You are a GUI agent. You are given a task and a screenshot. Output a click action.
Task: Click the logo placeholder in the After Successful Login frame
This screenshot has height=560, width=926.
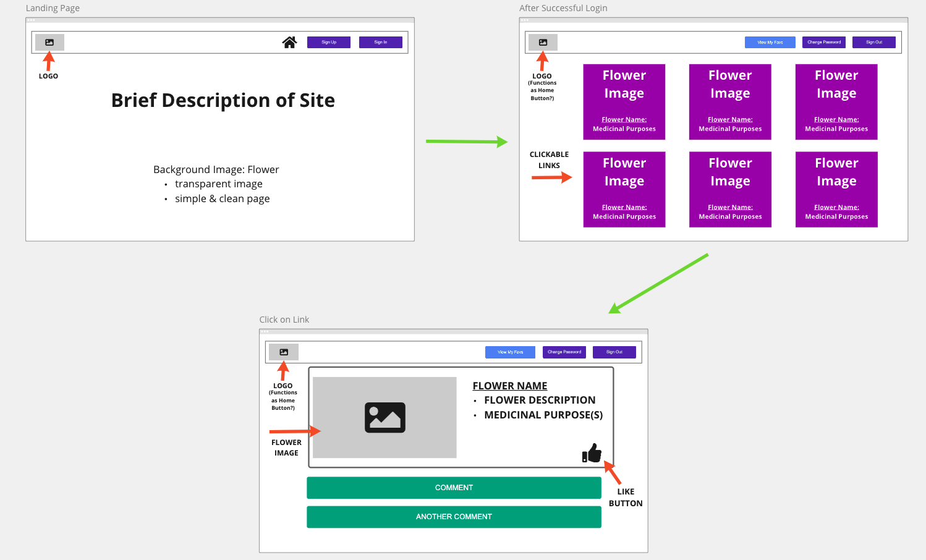tap(543, 42)
